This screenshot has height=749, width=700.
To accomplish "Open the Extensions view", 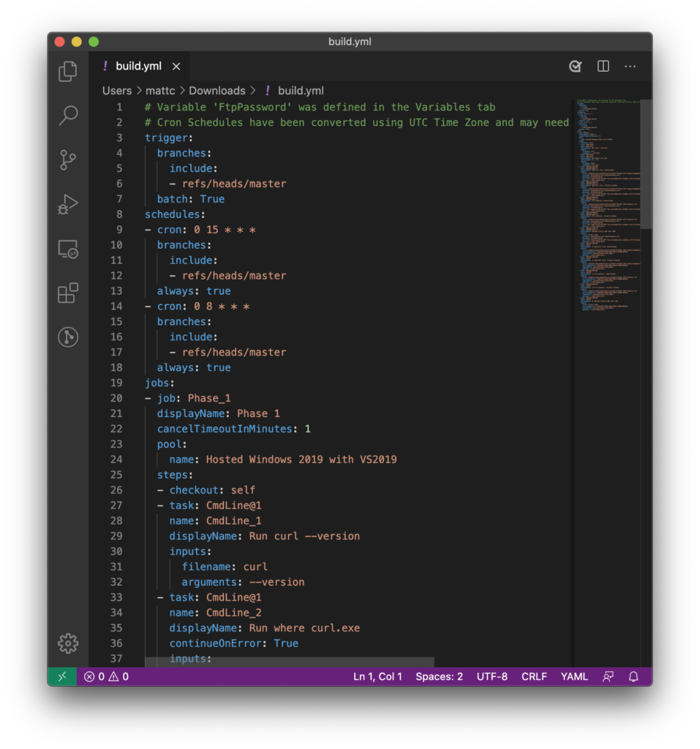I will 67,293.
